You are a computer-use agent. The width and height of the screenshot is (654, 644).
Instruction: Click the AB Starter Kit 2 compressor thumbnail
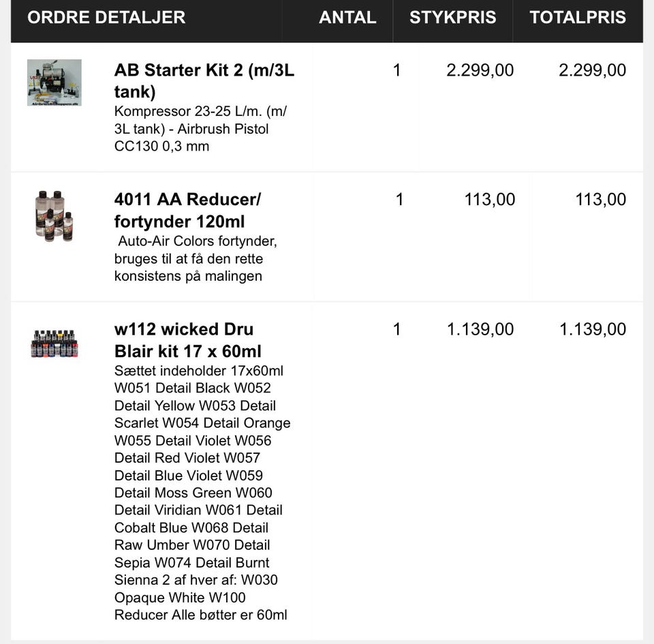pyautogui.click(x=54, y=82)
